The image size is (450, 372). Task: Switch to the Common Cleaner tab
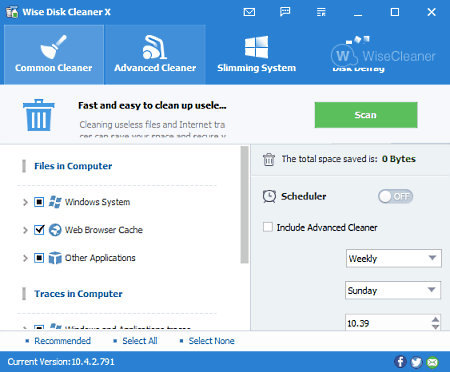click(x=54, y=55)
